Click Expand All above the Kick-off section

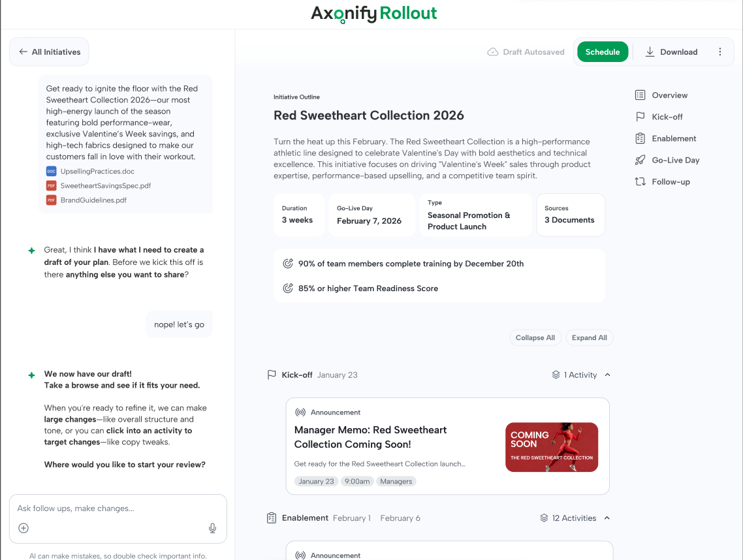589,337
